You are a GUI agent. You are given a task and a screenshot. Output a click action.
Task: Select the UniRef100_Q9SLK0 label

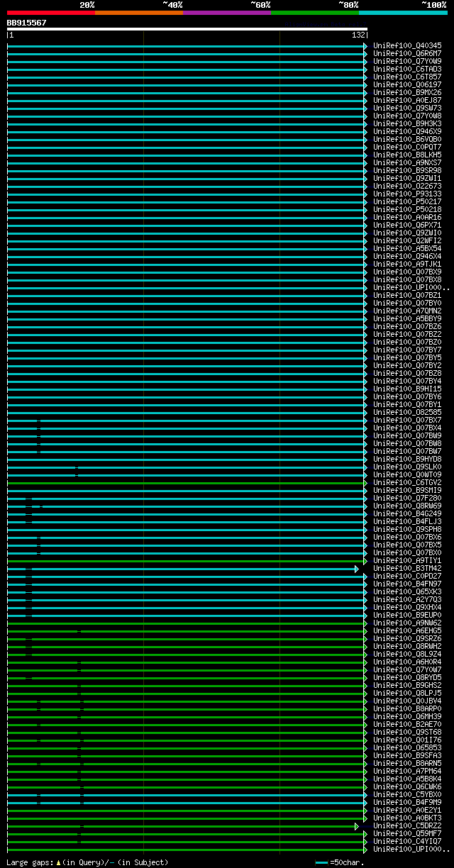408,467
